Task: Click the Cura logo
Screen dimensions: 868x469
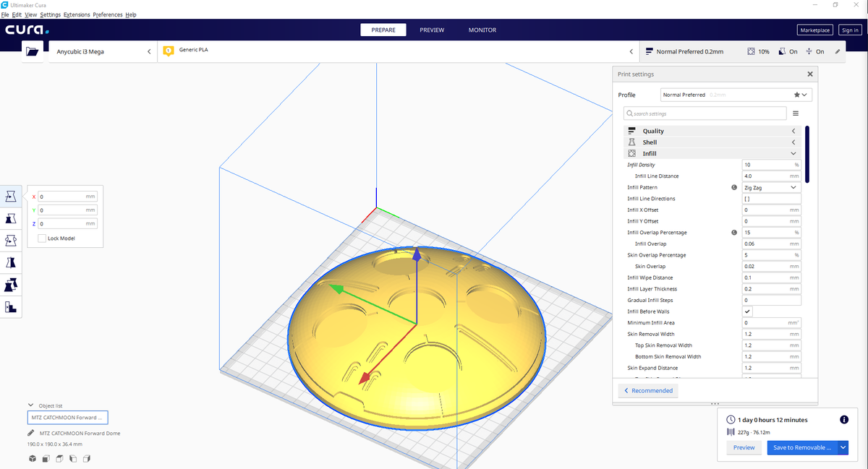Action: click(27, 30)
